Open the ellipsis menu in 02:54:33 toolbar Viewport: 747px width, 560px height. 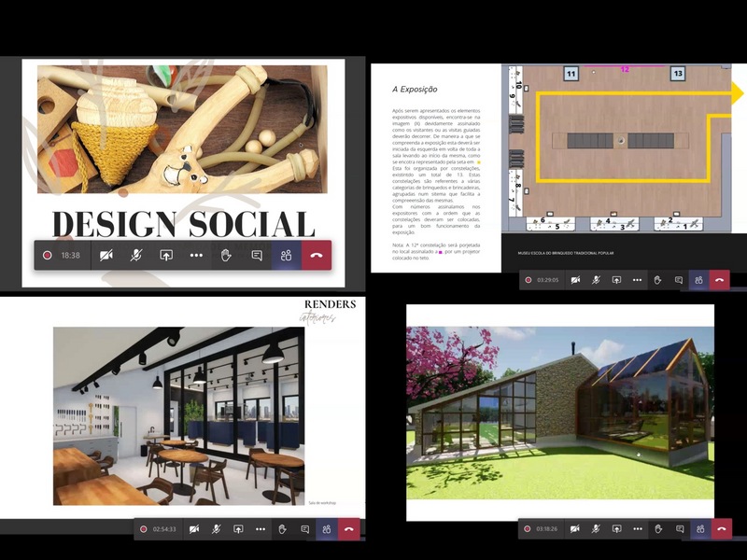click(x=261, y=529)
